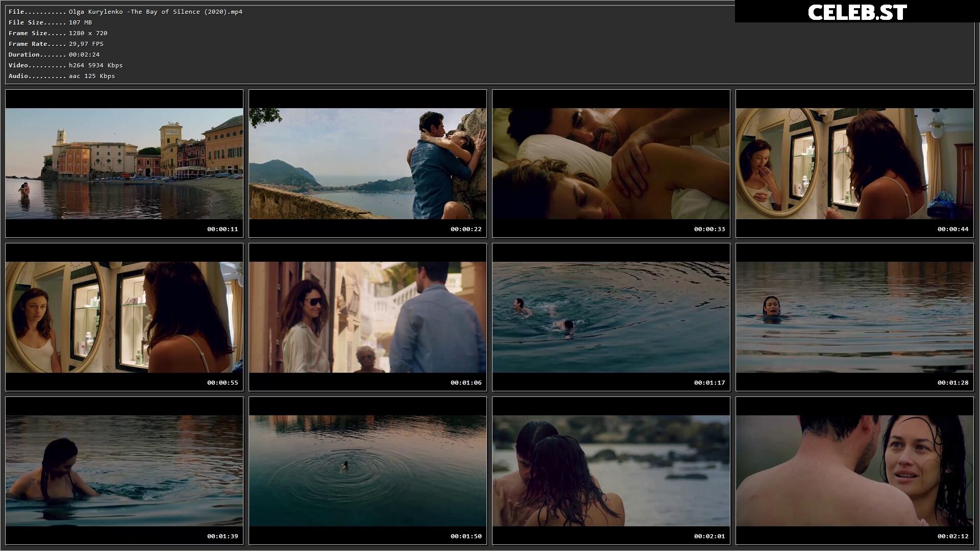This screenshot has height=551, width=980.
Task: View the frame at 00:02:01
Action: [611, 470]
